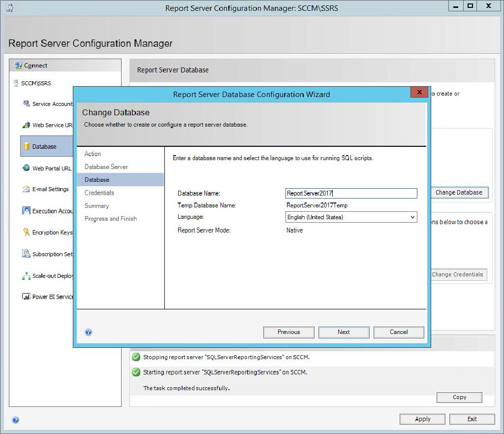The height and width of the screenshot is (434, 504).
Task: Click the Database Name text field
Action: click(351, 194)
